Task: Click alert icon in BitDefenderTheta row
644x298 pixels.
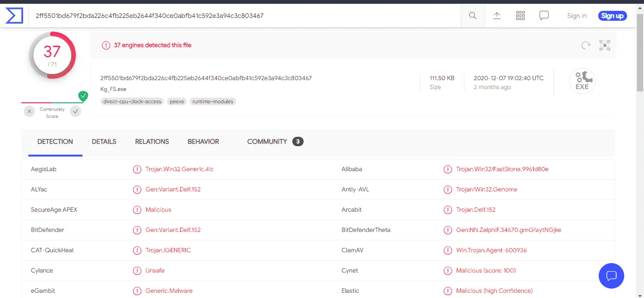Action: click(447, 230)
